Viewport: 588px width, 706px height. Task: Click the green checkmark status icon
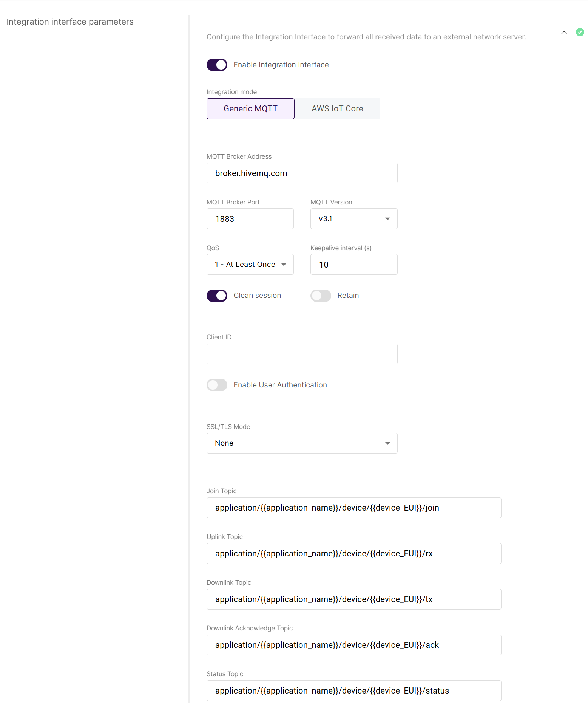[580, 33]
